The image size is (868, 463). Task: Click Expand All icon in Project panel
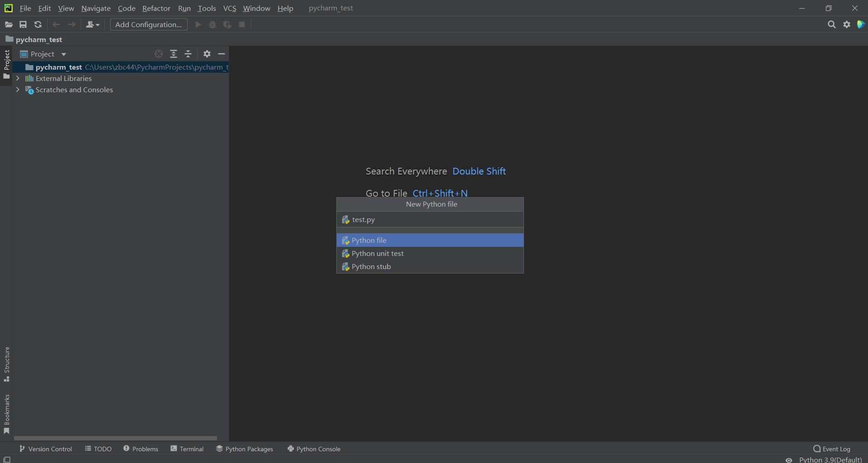coord(174,54)
